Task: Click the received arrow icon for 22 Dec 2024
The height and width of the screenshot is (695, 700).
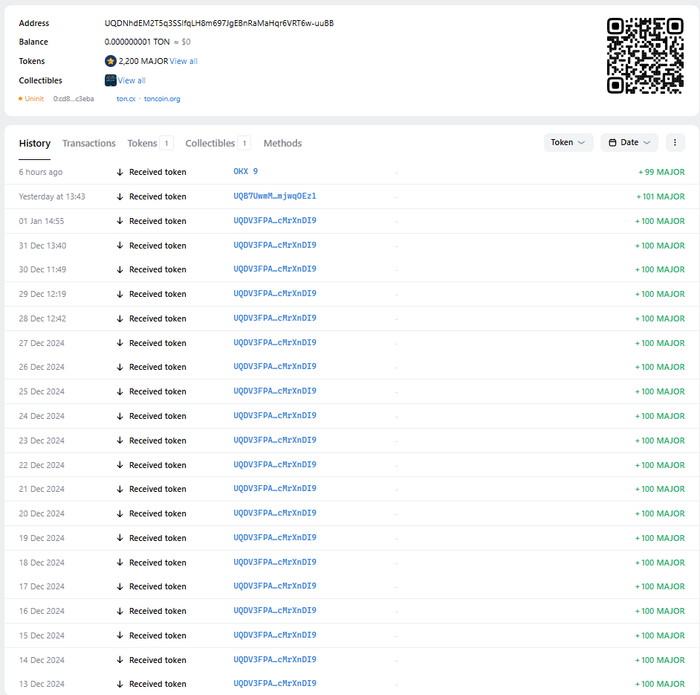Action: [x=120, y=465]
